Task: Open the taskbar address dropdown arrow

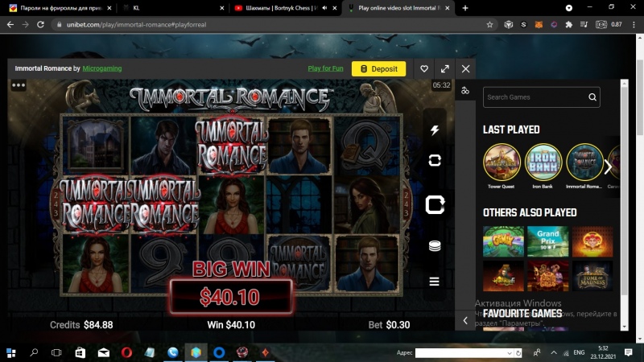Action: click(x=510, y=353)
